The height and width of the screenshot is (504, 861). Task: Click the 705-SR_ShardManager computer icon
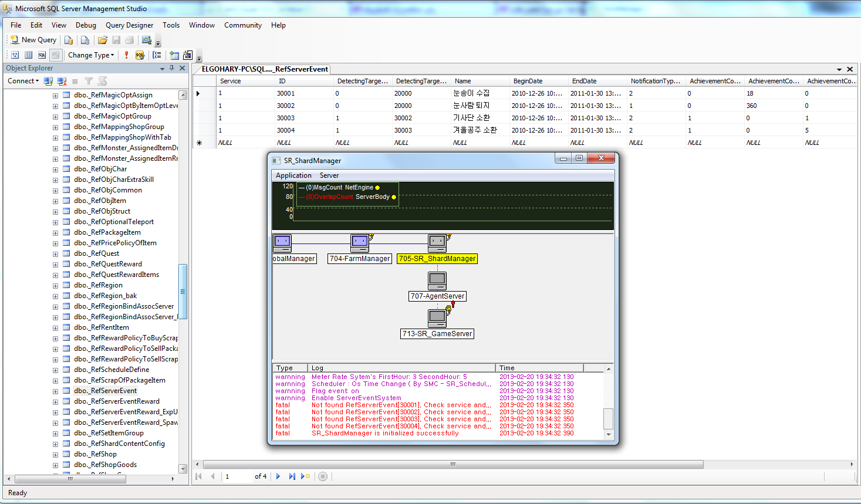point(437,243)
